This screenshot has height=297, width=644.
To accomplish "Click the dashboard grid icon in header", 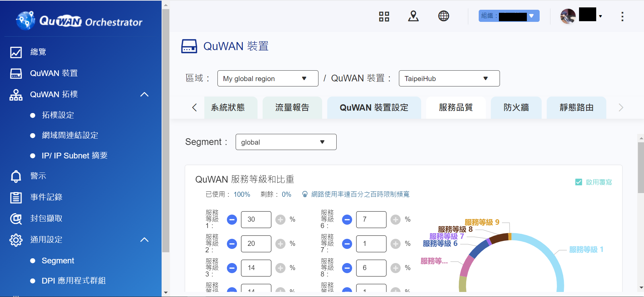I will click(x=384, y=16).
